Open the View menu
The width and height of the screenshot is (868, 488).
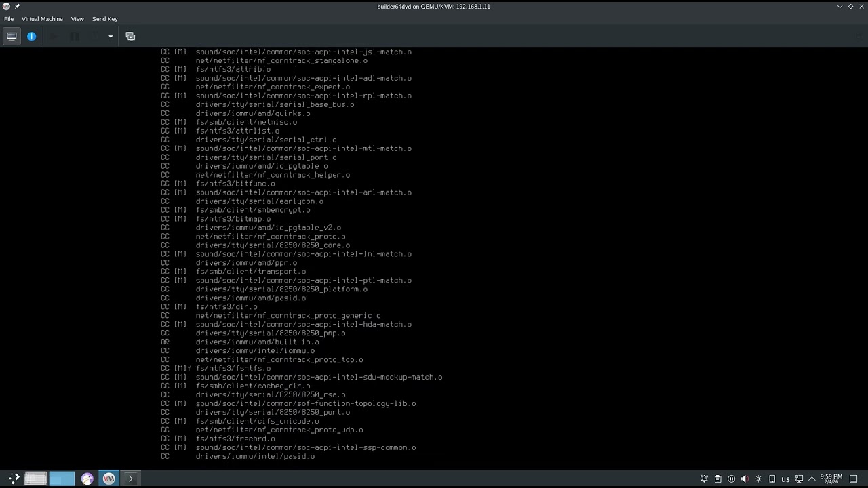click(77, 19)
